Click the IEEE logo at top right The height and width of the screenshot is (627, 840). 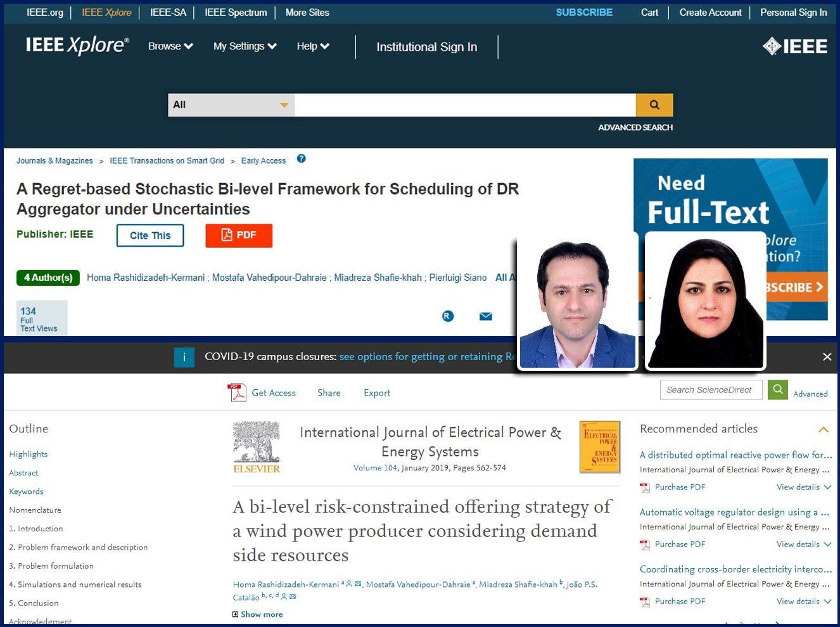point(795,46)
